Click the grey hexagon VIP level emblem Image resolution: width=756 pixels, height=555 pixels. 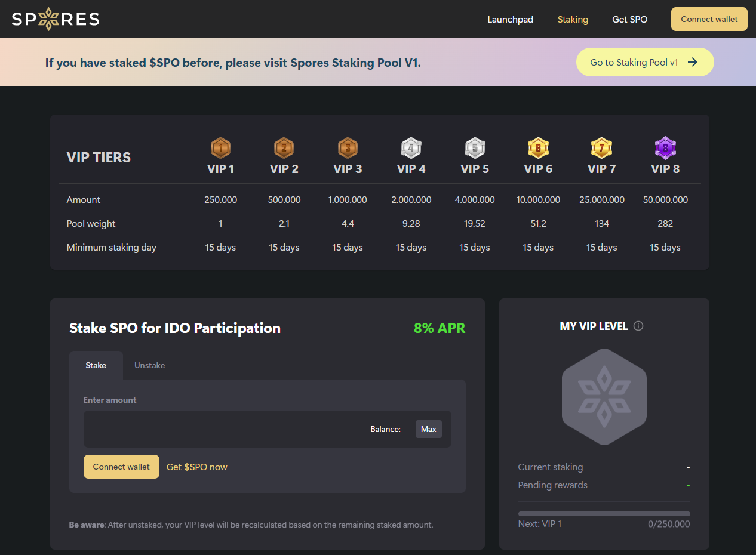[x=604, y=396]
